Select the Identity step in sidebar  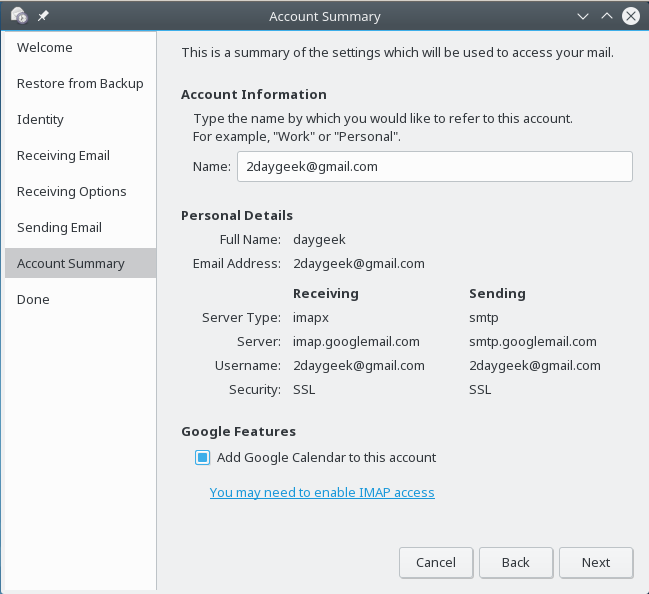(x=40, y=120)
